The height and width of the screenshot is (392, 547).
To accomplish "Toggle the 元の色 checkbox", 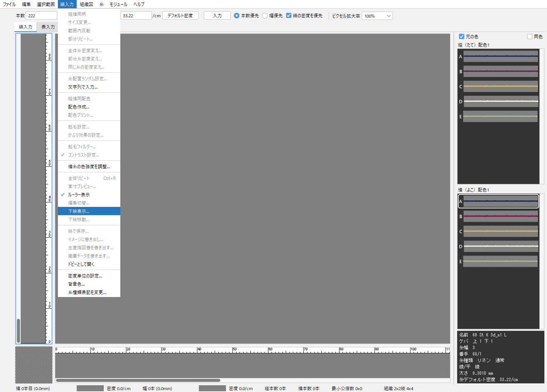I will [461, 37].
